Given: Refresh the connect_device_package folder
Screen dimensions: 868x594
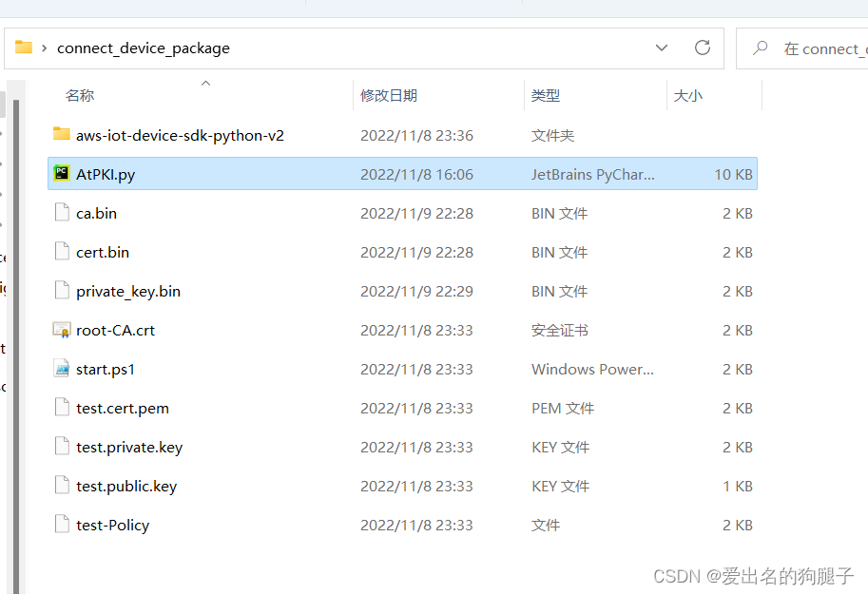Looking at the screenshot, I should [x=703, y=48].
